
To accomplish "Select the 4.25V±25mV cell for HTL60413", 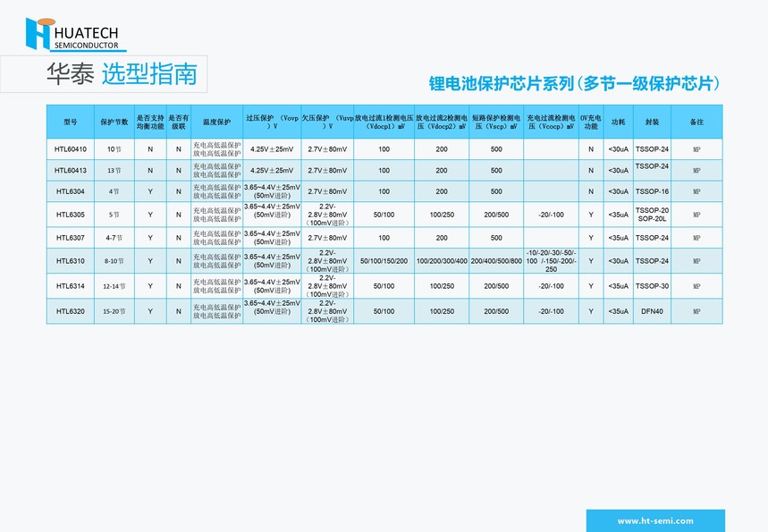I will click(x=272, y=171).
